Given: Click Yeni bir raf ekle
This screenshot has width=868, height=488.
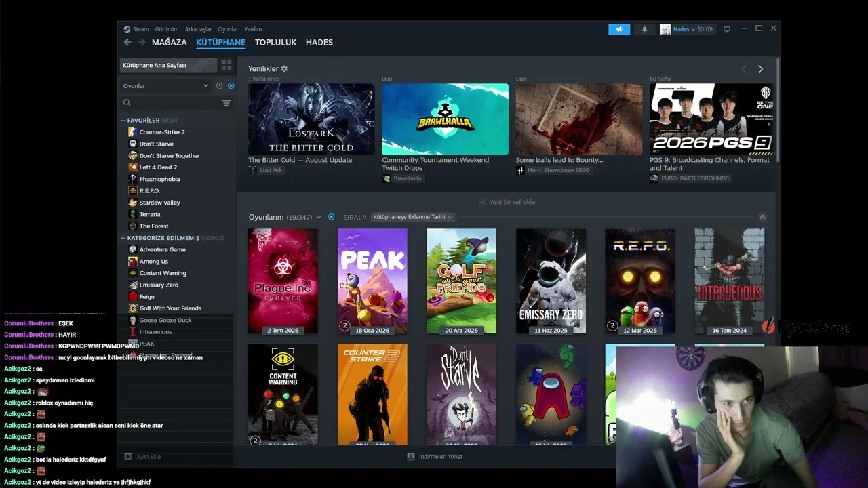Looking at the screenshot, I should [x=512, y=202].
